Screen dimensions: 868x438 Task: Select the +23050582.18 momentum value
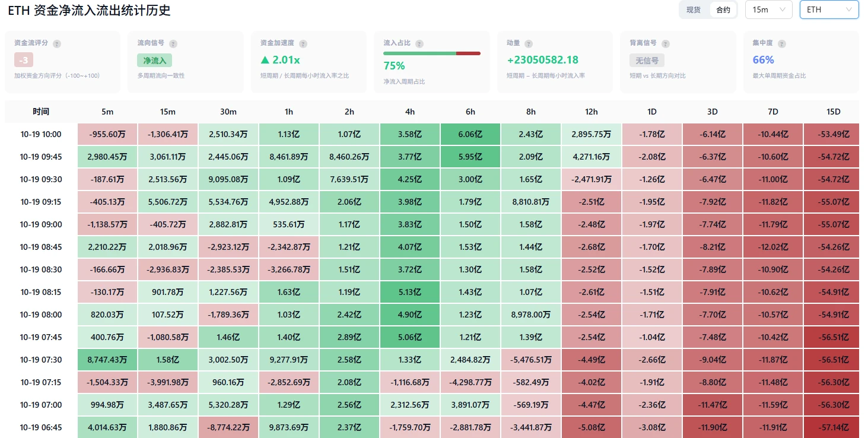(x=542, y=60)
